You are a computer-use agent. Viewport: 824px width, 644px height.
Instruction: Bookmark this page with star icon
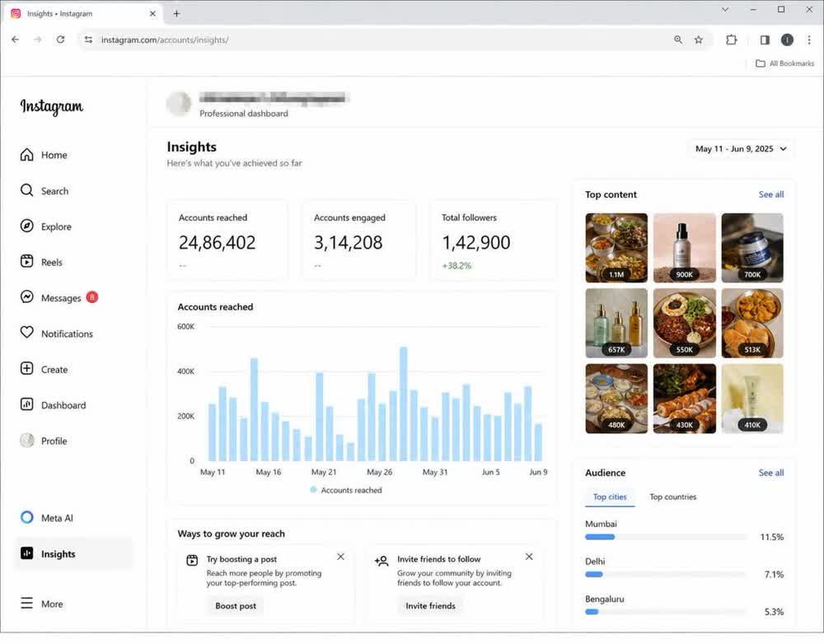click(699, 40)
